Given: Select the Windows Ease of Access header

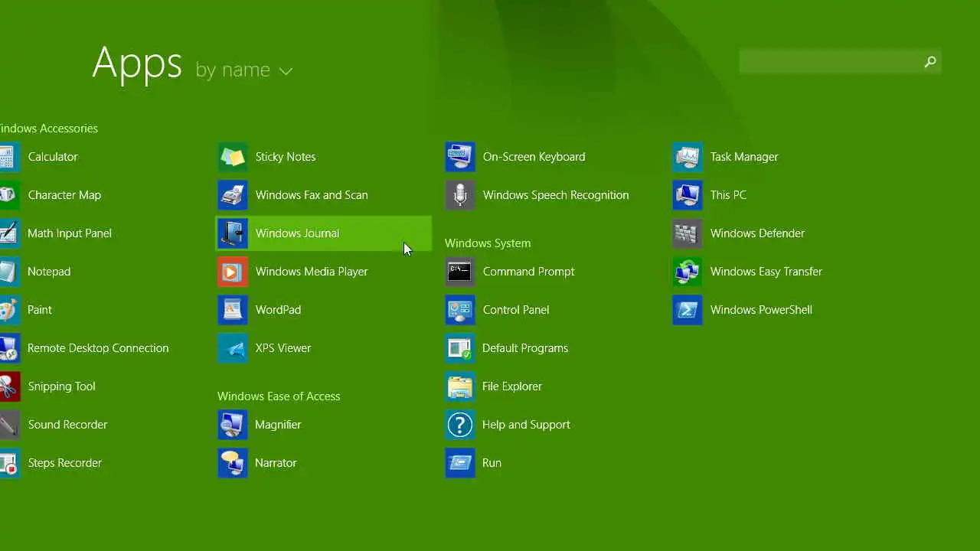Looking at the screenshot, I should (x=279, y=396).
